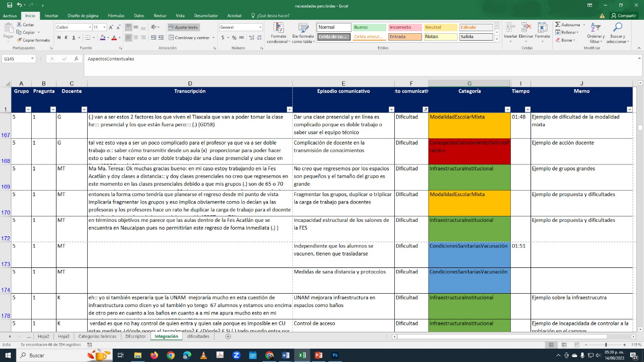Screen dimensions: 644x362
Task: Select column G header
Action: click(x=469, y=84)
